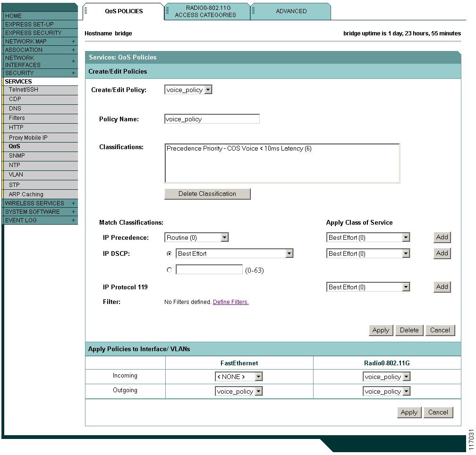Add the IP DSCP classification
The width and height of the screenshot is (476, 455).
pos(442,253)
